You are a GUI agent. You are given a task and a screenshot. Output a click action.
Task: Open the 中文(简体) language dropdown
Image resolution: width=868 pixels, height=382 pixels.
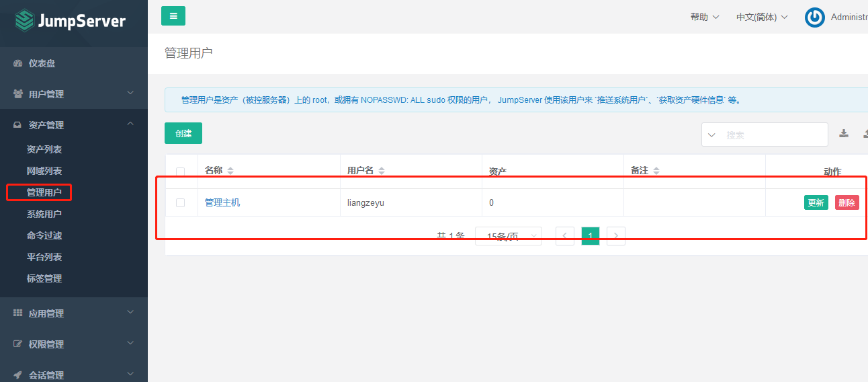(762, 17)
